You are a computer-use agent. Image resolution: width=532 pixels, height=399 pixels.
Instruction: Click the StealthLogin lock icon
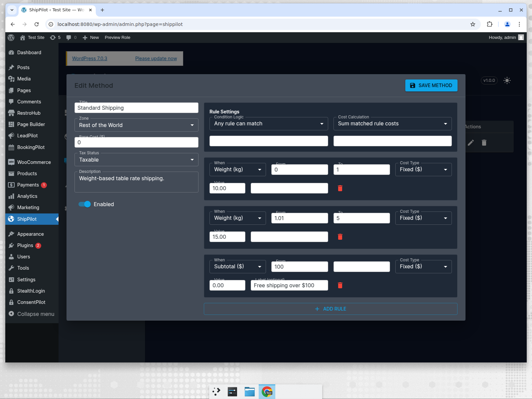coord(11,291)
